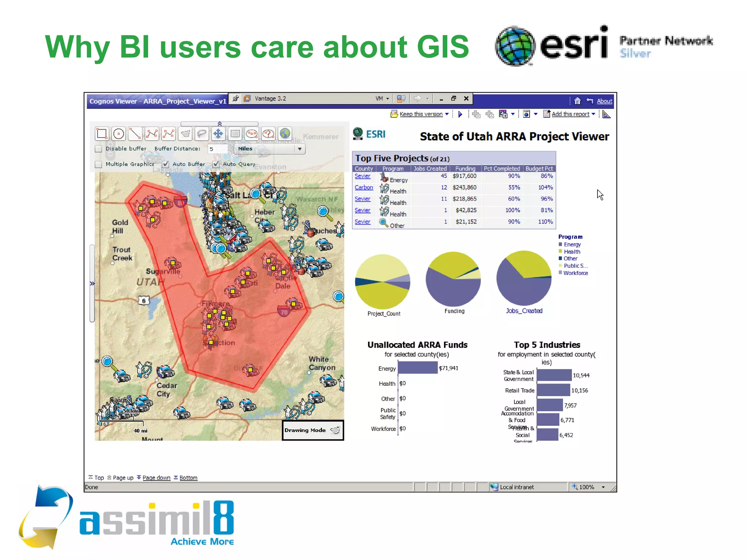
Task: Expand the Keep this version dropdown arrow
Action: [x=447, y=114]
